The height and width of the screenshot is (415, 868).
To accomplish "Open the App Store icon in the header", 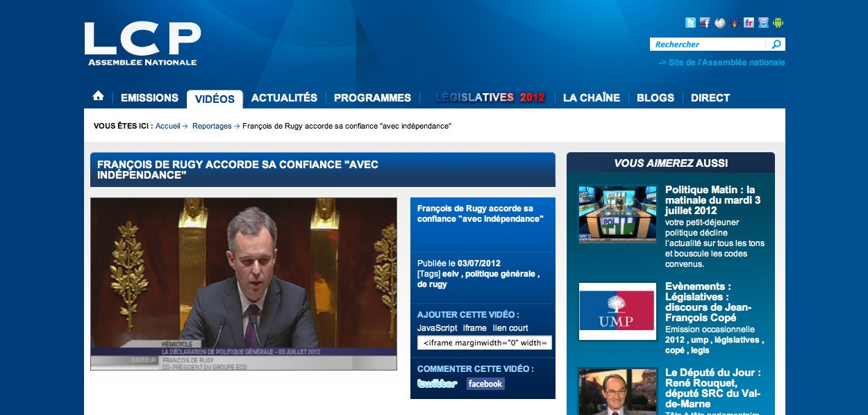I will [x=762, y=22].
